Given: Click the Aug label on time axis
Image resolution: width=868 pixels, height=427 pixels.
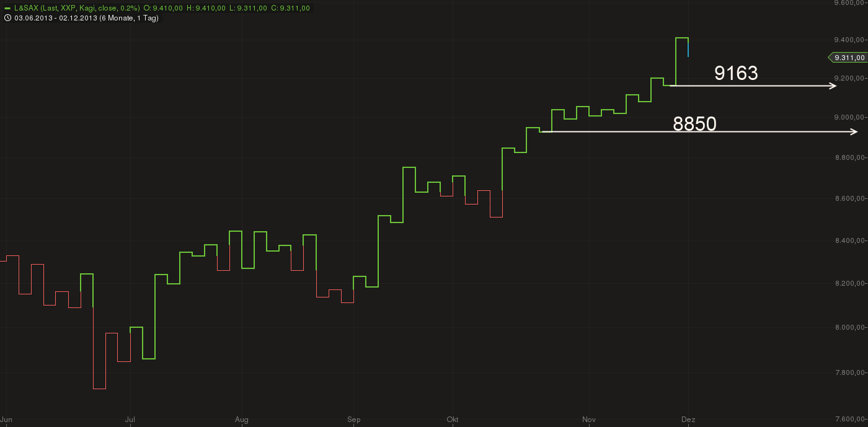Looking at the screenshot, I should (242, 420).
